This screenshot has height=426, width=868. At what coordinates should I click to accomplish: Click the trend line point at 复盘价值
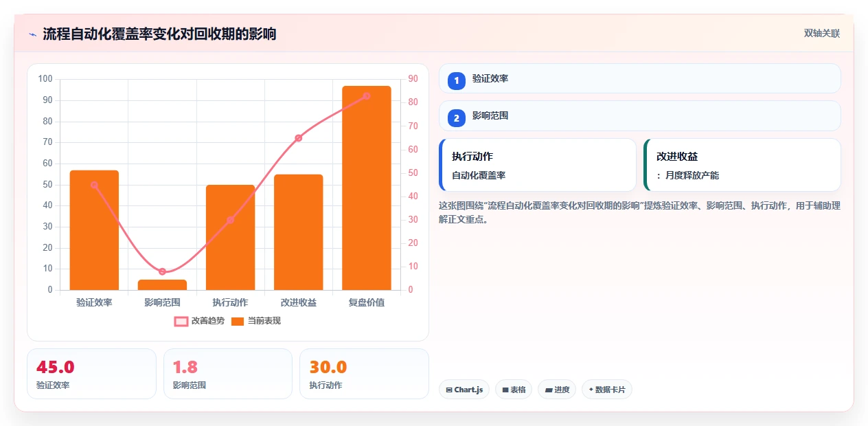coord(366,96)
